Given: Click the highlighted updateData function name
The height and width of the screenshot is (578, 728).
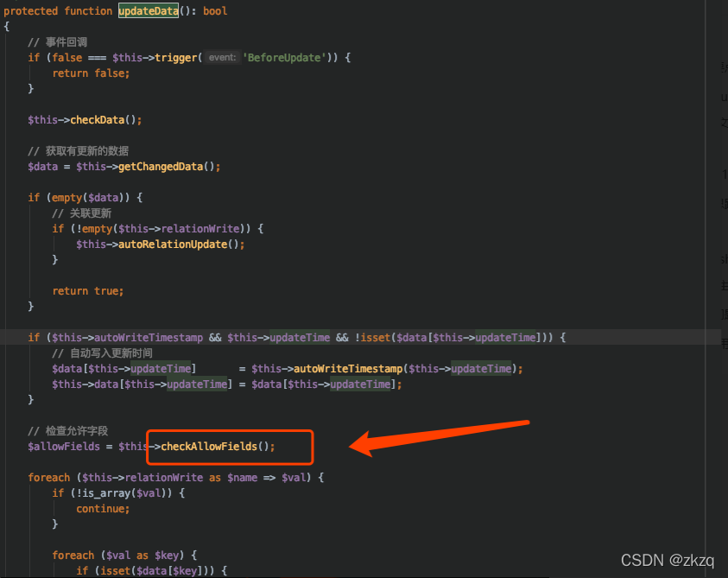Looking at the screenshot, I should tap(149, 10).
